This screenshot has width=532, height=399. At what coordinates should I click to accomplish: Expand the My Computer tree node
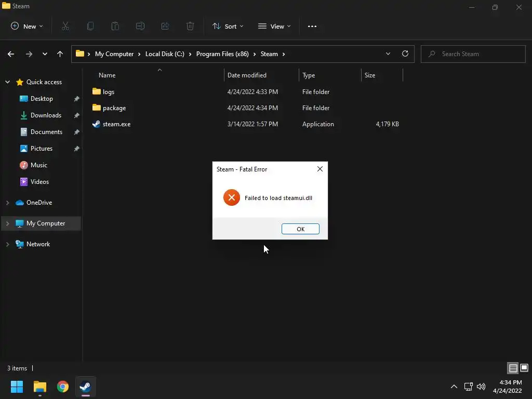click(x=7, y=223)
